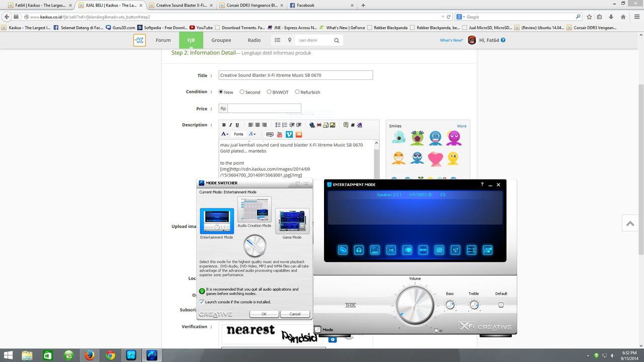Select the BNWOT condition radio button
Screen dimensions: 644x362
click(269, 92)
